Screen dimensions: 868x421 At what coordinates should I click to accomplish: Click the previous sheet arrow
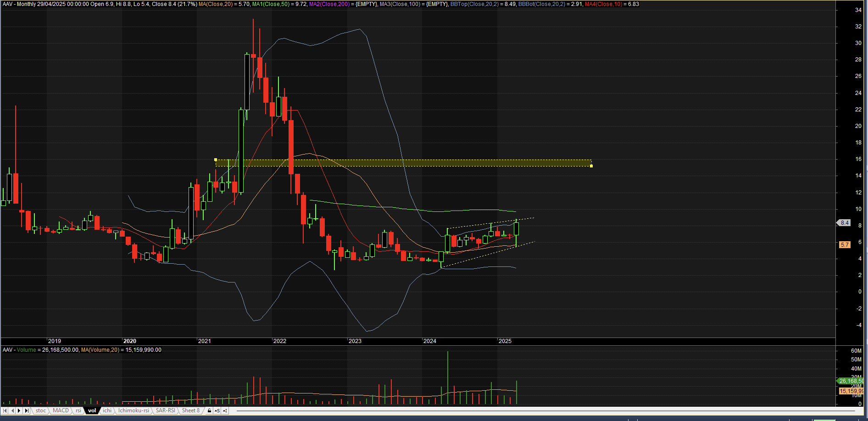pyautogui.click(x=12, y=410)
